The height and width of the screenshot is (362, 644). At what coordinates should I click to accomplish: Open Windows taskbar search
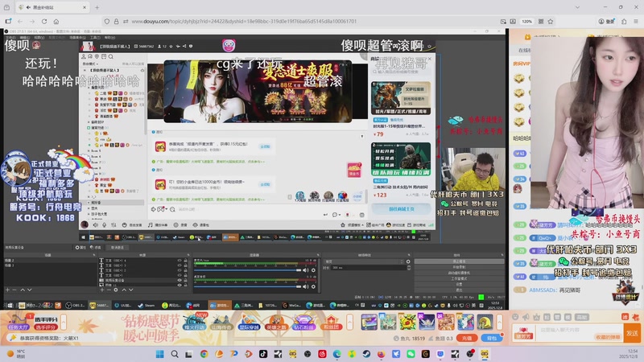(175, 354)
